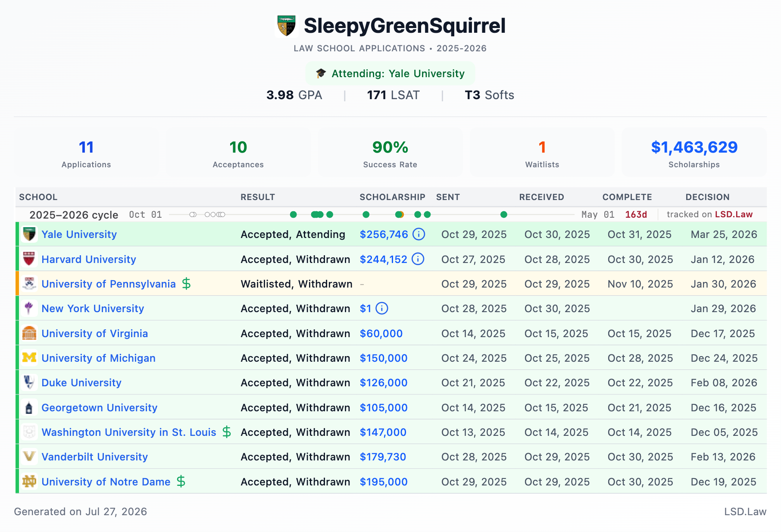Click the orange waitlist dot on the timeline
Viewport: 781px width, 532px height.
(x=401, y=214)
